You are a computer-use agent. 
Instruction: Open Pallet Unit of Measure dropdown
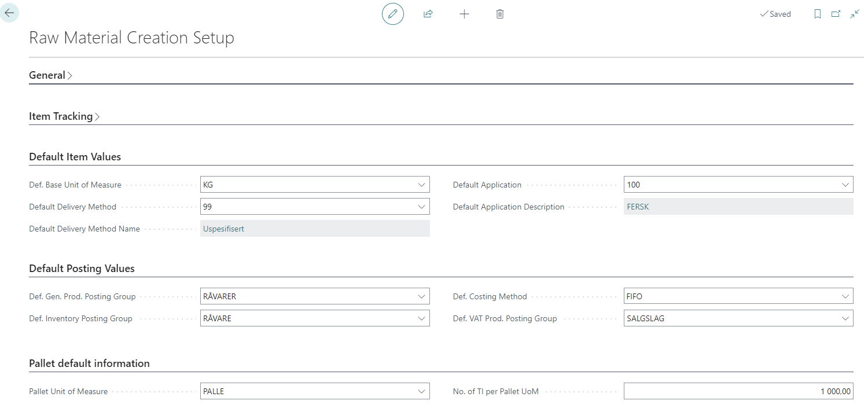421,391
